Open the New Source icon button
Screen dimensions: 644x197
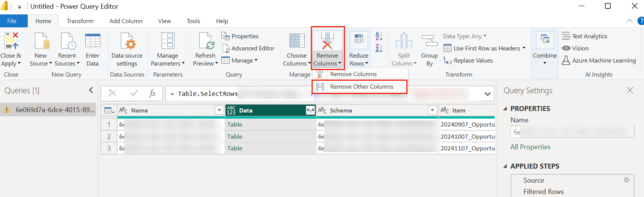pos(41,41)
